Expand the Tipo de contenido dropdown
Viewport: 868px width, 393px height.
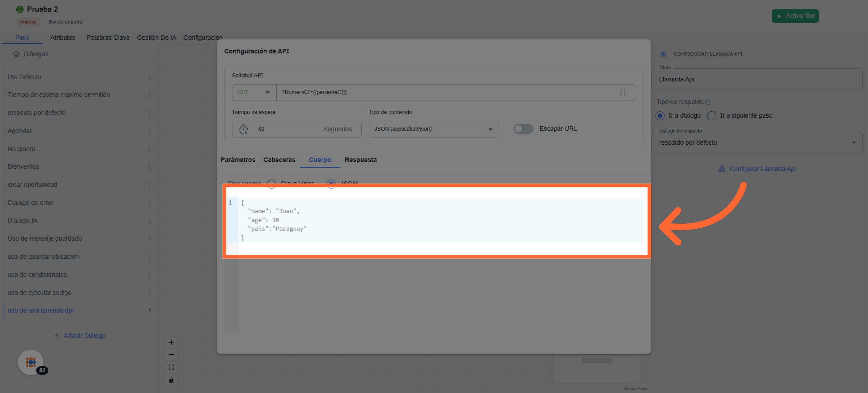coord(433,129)
